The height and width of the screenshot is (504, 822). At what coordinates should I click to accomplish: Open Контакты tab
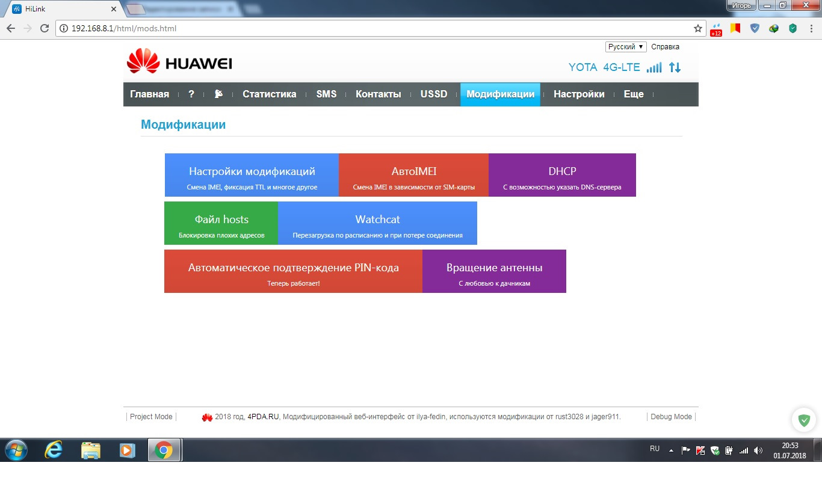coord(379,94)
